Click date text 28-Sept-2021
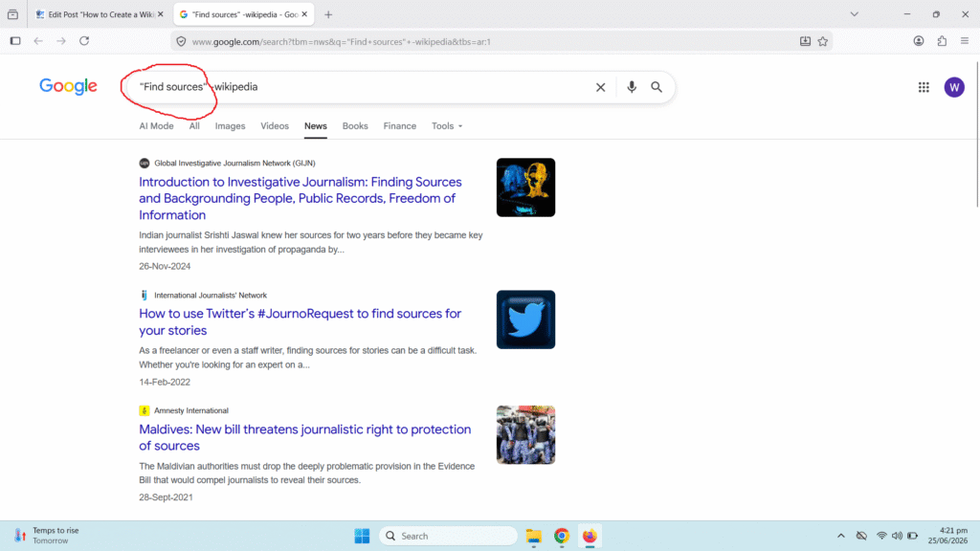This screenshot has width=980, height=551. pyautogui.click(x=166, y=497)
